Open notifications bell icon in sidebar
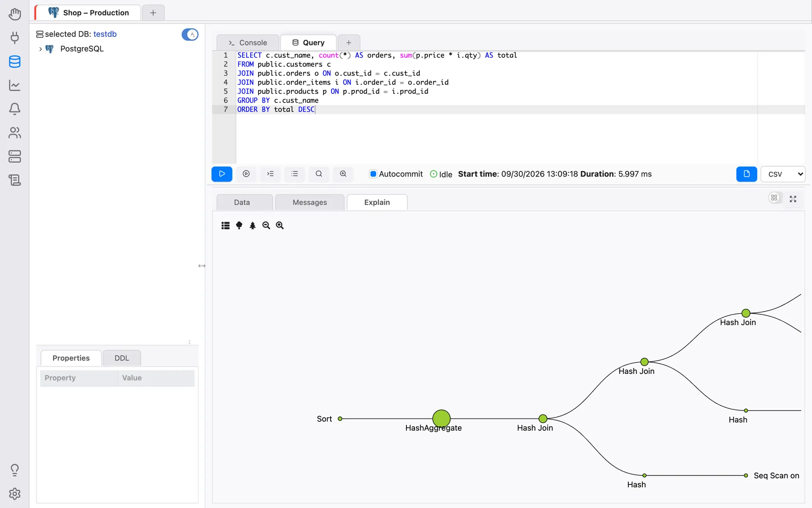Viewport: 812px width, 508px height. 14,109
